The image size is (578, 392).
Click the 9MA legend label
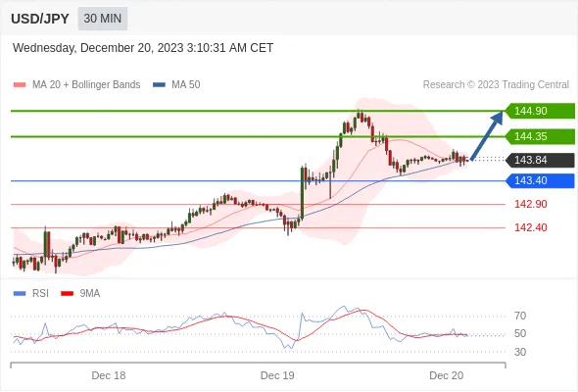coord(90,294)
